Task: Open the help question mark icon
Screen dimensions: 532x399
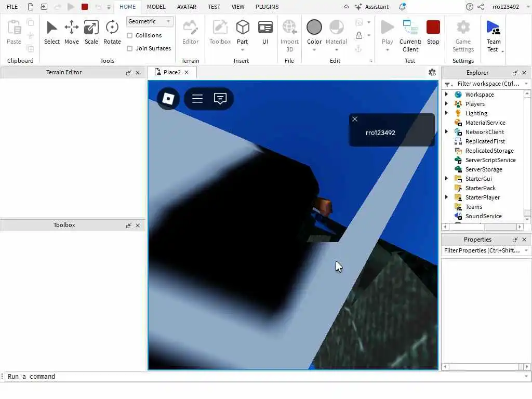Action: [469, 7]
